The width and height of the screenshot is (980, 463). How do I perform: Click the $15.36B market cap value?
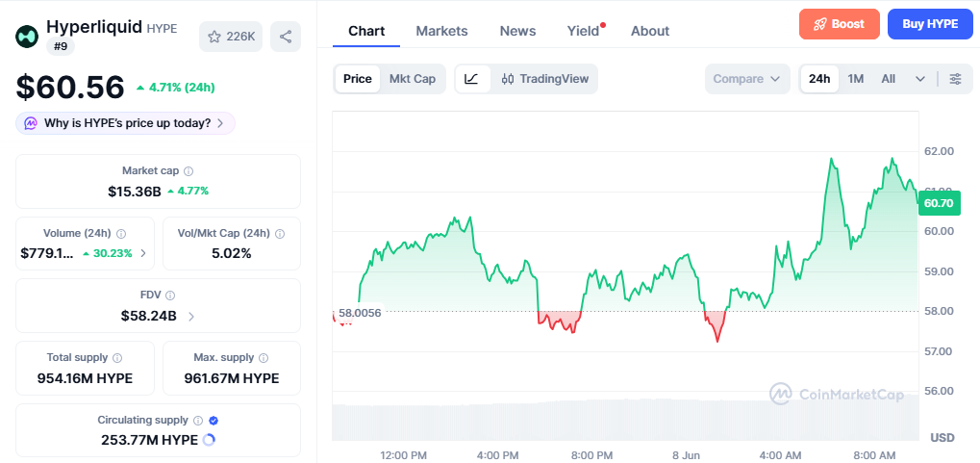click(135, 192)
